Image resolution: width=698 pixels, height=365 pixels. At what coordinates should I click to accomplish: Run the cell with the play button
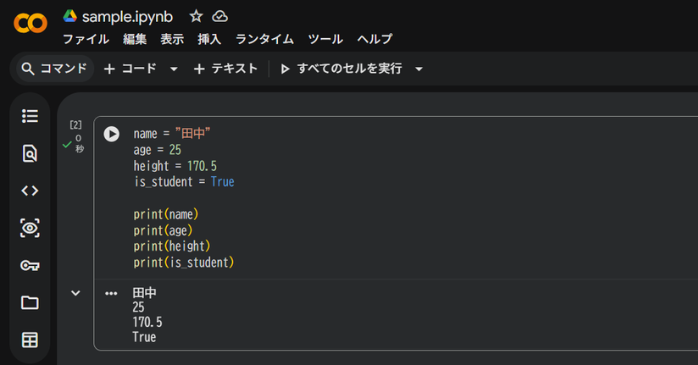pos(111,134)
